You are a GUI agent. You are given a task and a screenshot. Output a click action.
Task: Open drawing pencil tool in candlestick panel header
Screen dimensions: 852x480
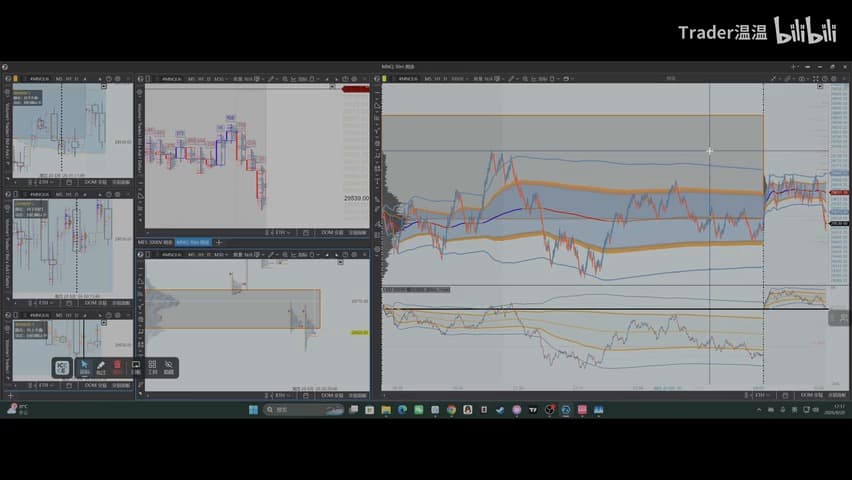(271, 79)
